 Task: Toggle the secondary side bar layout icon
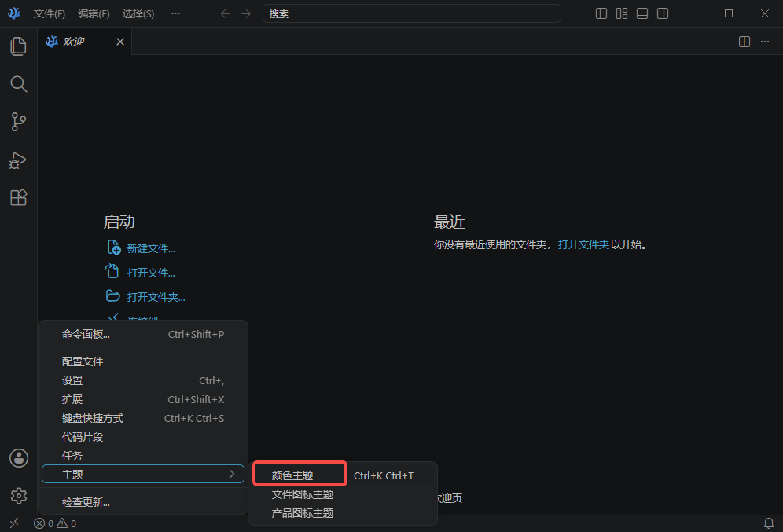(663, 13)
